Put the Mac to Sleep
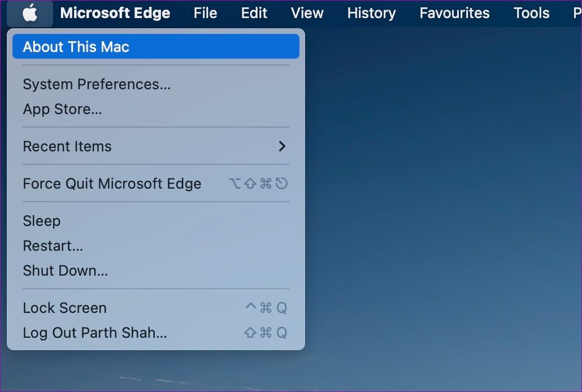The height and width of the screenshot is (392, 582). tap(156, 221)
